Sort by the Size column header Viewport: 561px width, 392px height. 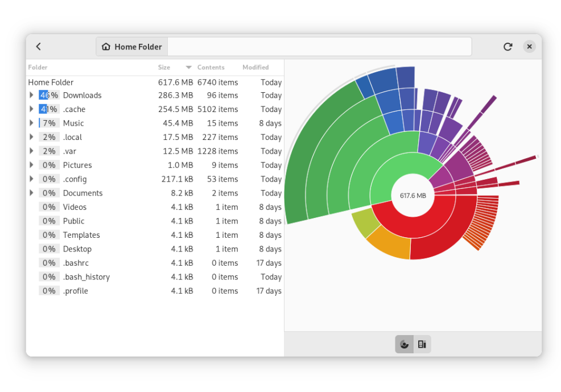(x=164, y=67)
